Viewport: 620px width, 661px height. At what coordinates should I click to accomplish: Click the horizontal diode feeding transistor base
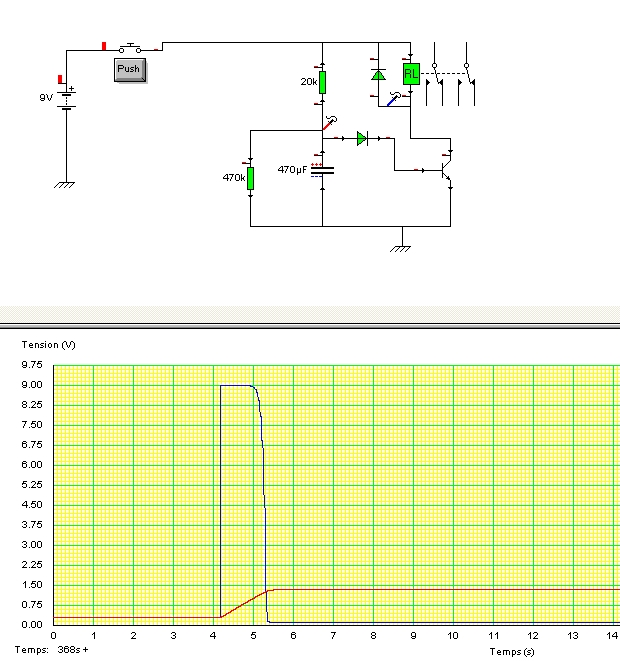click(362, 138)
